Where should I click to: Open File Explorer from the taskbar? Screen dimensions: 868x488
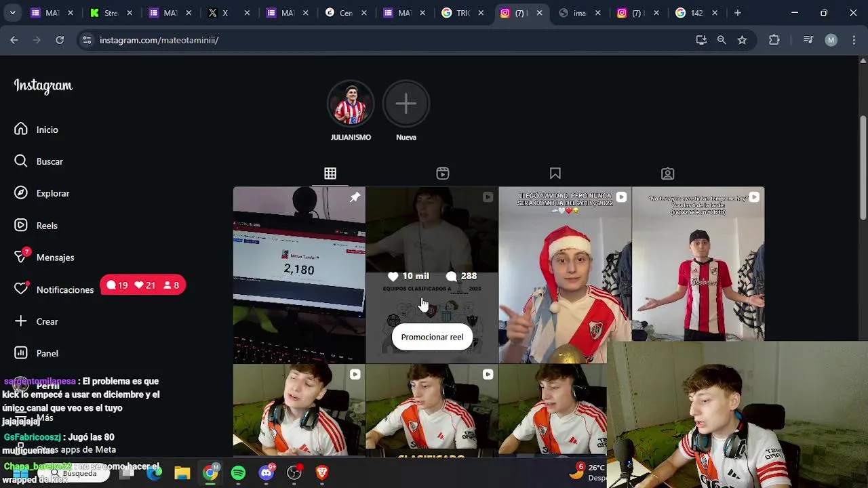coord(182,473)
